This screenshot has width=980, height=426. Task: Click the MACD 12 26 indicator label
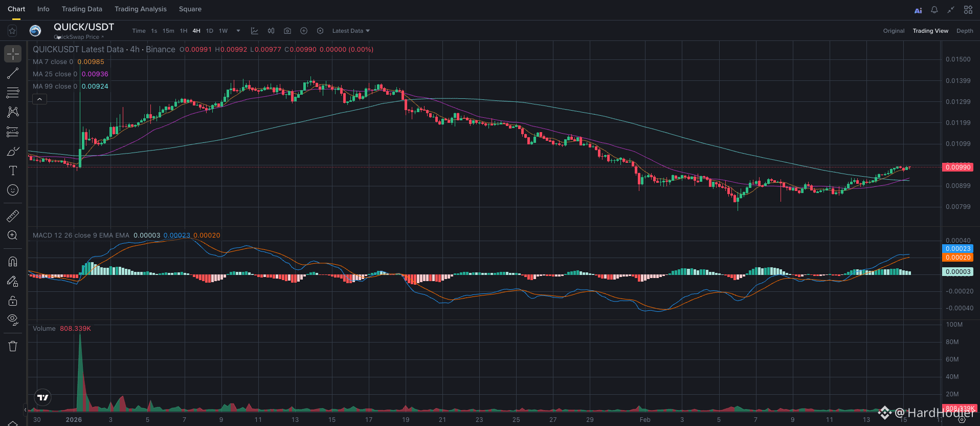point(81,236)
